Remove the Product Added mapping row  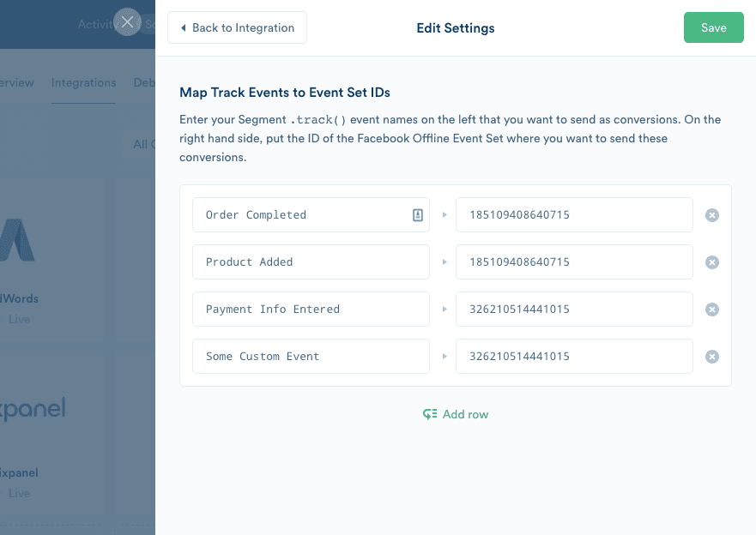pos(711,261)
